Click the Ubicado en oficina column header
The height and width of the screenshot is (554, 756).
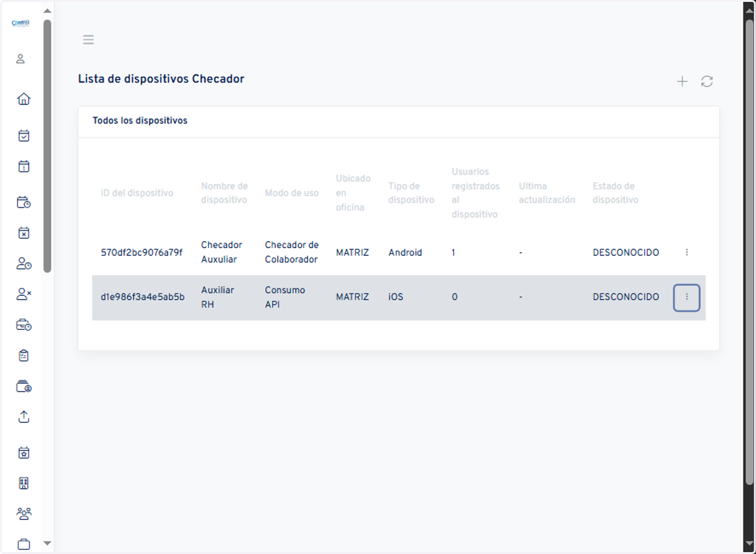tap(353, 193)
